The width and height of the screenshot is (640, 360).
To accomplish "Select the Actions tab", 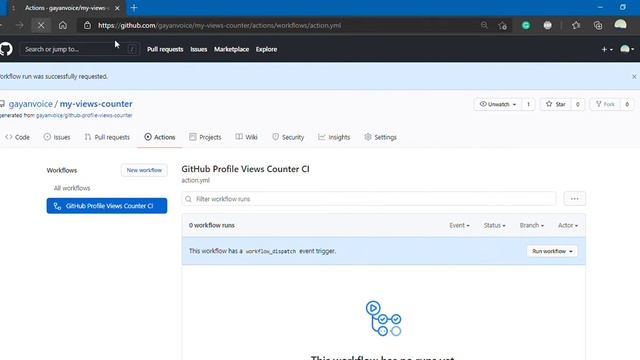I will click(160, 137).
